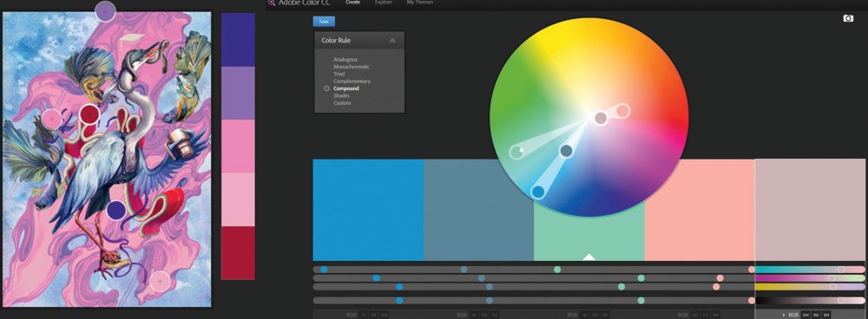
Task: Click the slate blue handle on color wheel
Action: click(566, 150)
